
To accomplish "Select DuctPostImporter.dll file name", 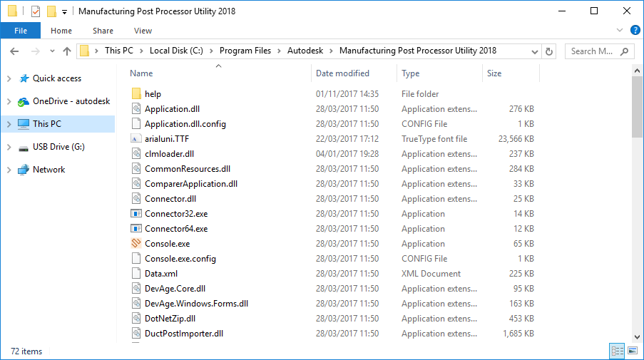I will (184, 334).
